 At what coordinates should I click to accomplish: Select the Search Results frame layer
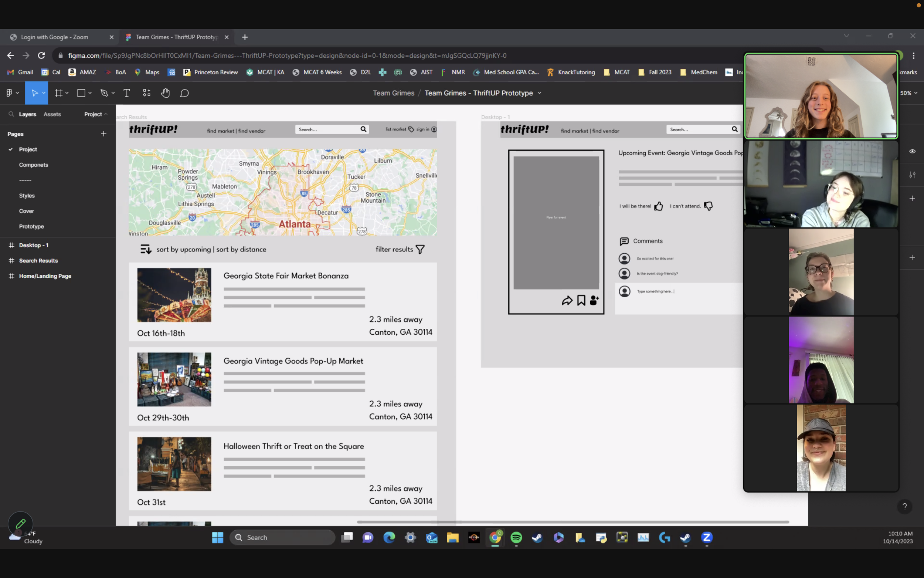point(38,261)
